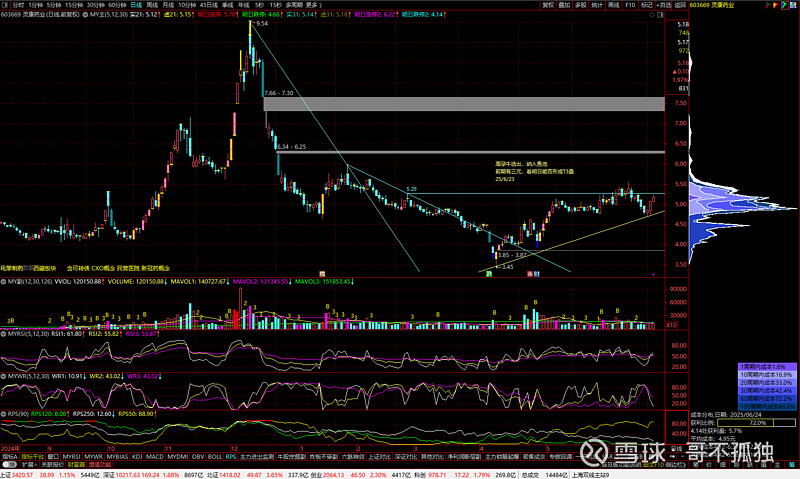This screenshot has width=800, height=479.
Task: Select the 45日线 period
Action: pyautogui.click(x=209, y=5)
